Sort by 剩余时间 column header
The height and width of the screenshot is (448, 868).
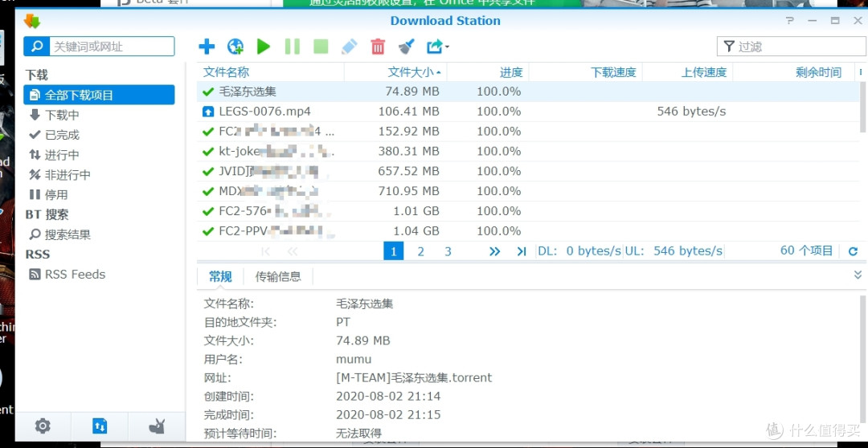coord(794,72)
